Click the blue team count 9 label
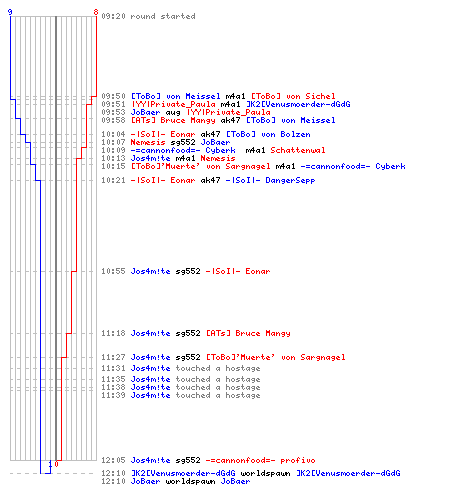 [x=10, y=12]
